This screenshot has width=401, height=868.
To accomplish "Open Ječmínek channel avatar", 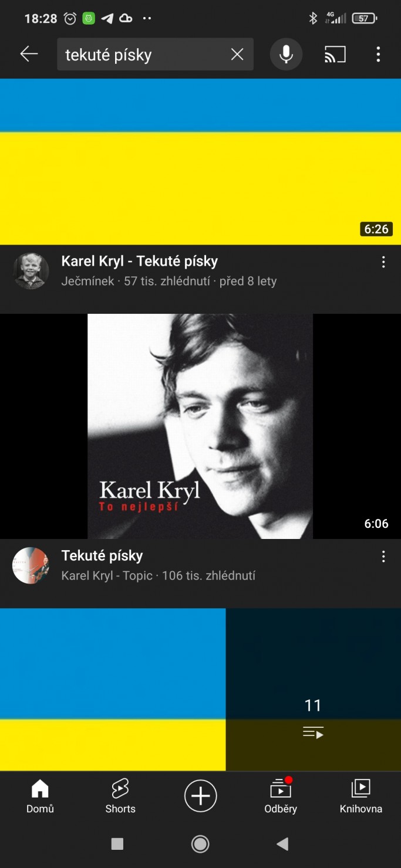I will coord(31,271).
